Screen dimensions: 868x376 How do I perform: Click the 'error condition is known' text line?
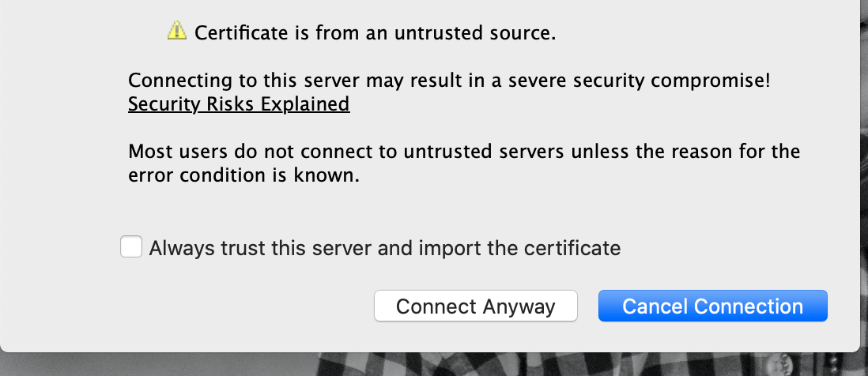(243, 175)
